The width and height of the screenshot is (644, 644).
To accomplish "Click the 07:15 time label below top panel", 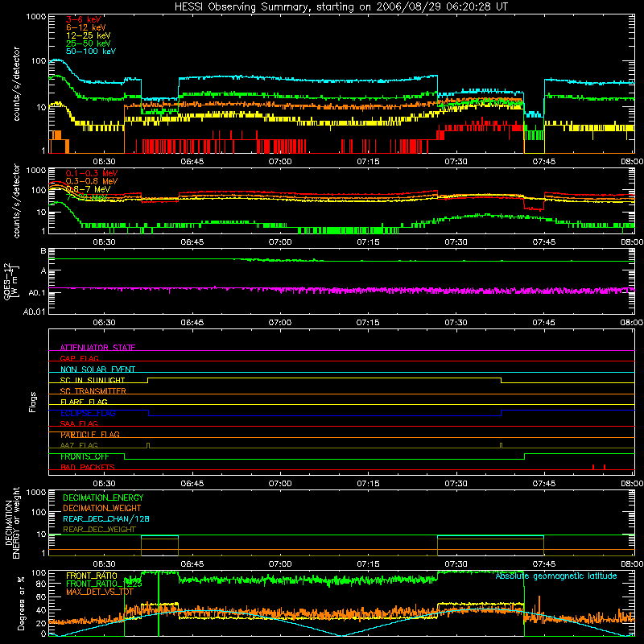I will point(368,162).
